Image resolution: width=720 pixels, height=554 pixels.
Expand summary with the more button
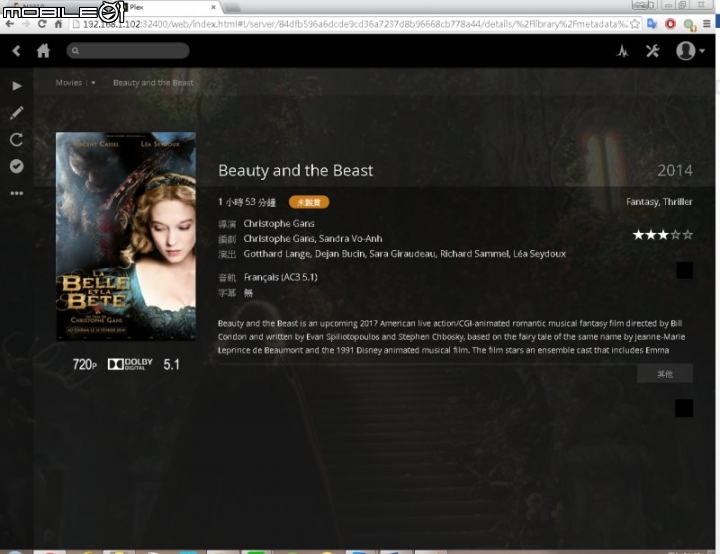coord(664,374)
